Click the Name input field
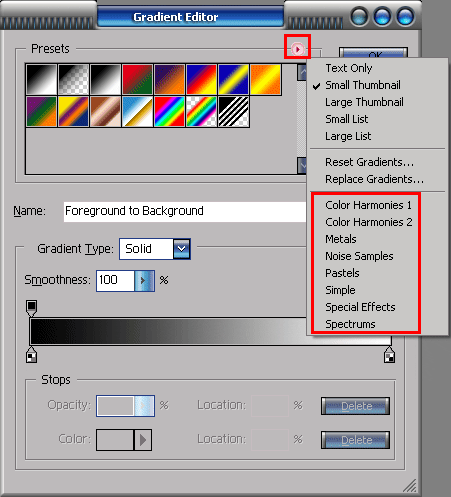Image resolution: width=451 pixels, height=497 pixels. (x=185, y=211)
